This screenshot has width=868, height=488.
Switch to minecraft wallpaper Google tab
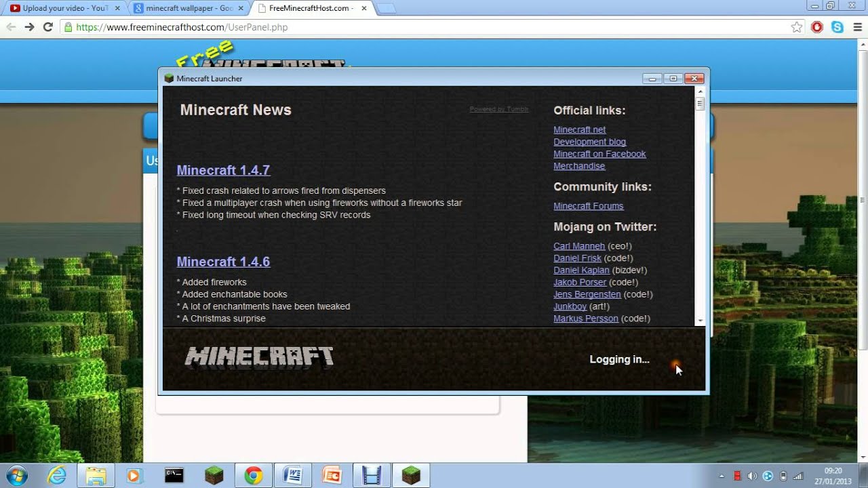coord(190,8)
